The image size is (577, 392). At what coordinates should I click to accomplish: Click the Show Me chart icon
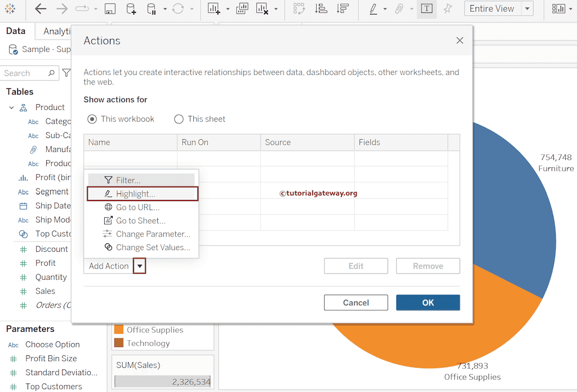tap(558, 9)
